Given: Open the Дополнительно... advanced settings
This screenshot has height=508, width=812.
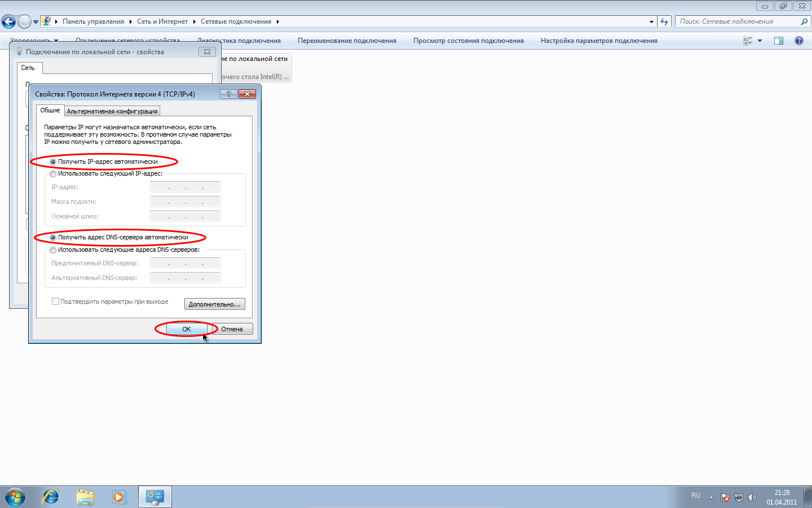Looking at the screenshot, I should (x=215, y=304).
